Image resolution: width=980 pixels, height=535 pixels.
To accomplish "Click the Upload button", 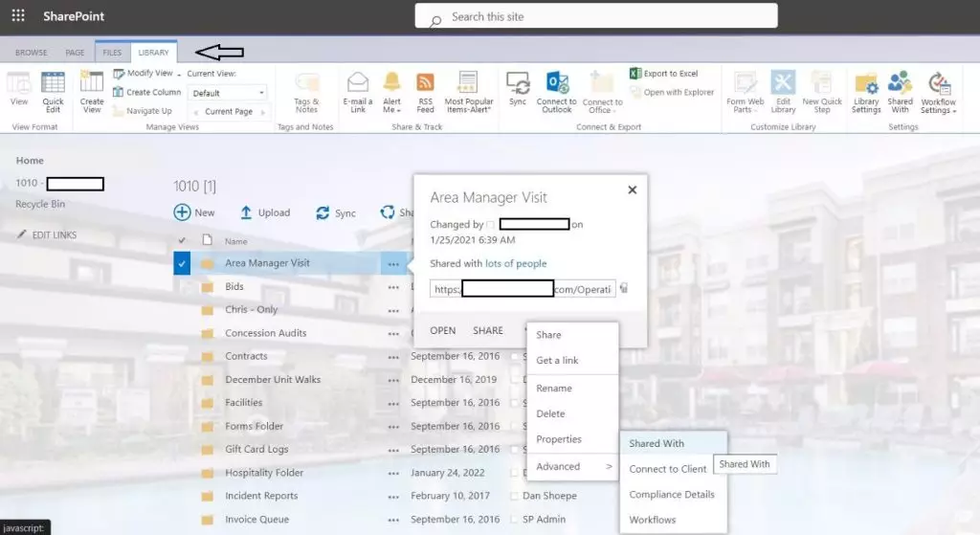I will point(265,212).
